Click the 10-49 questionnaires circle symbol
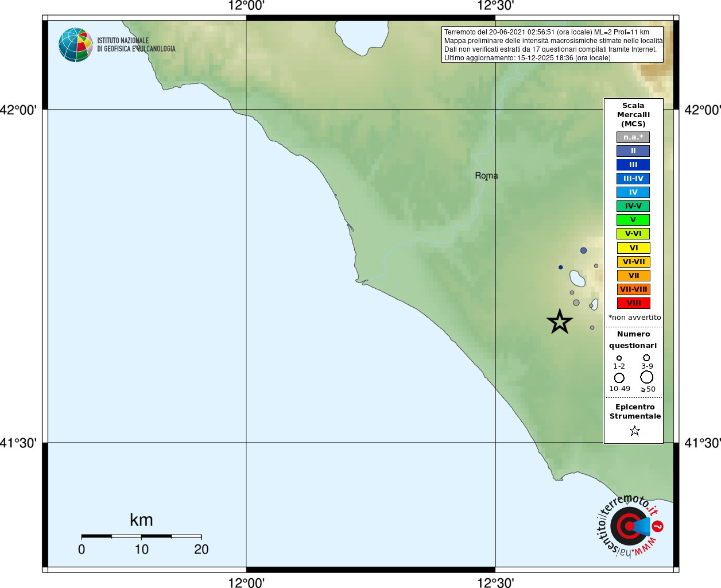This screenshot has height=588, width=721. click(619, 378)
